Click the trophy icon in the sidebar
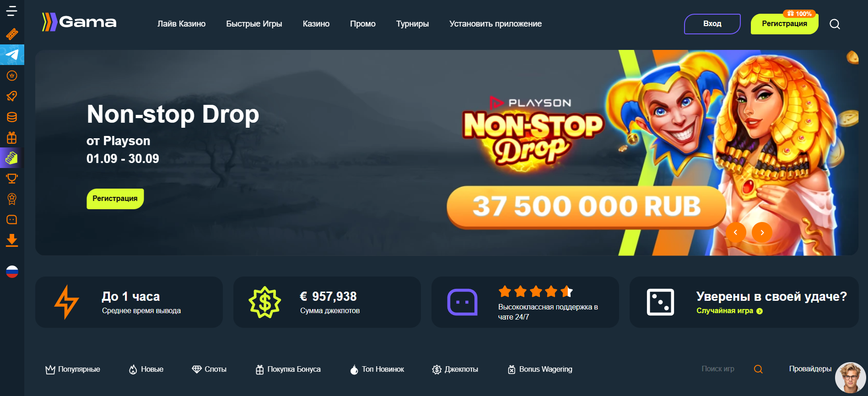 (x=12, y=179)
